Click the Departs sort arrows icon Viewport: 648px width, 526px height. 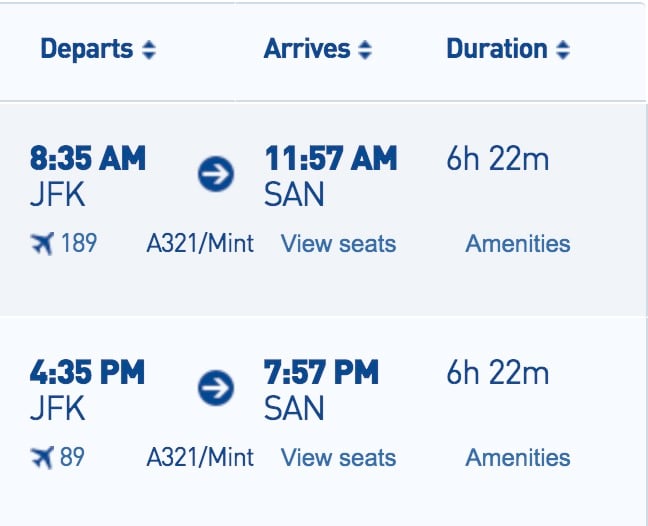(149, 50)
